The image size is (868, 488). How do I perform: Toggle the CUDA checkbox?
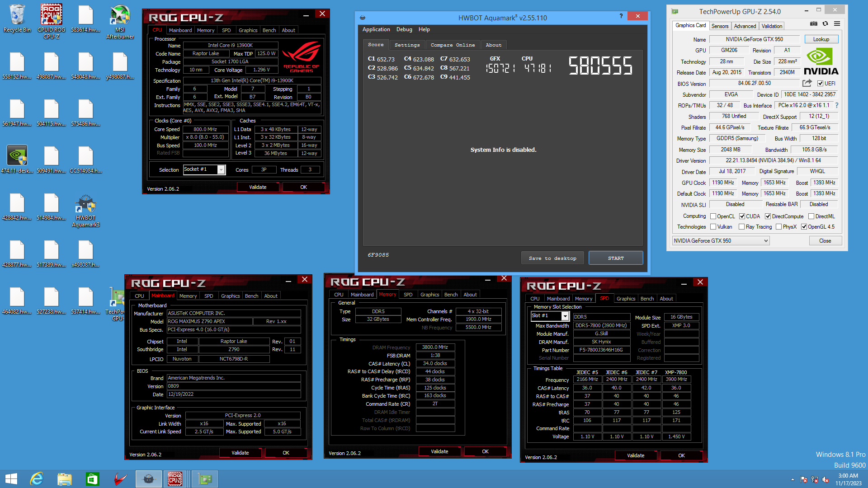click(x=742, y=216)
